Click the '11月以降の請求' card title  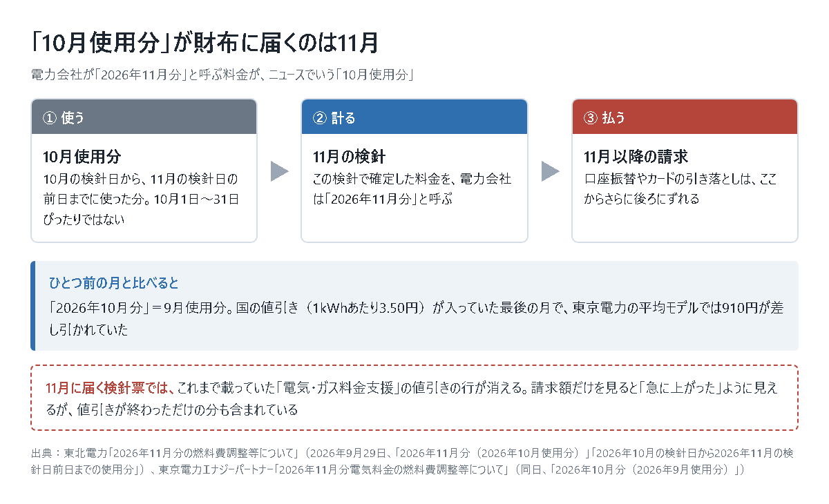click(x=636, y=157)
